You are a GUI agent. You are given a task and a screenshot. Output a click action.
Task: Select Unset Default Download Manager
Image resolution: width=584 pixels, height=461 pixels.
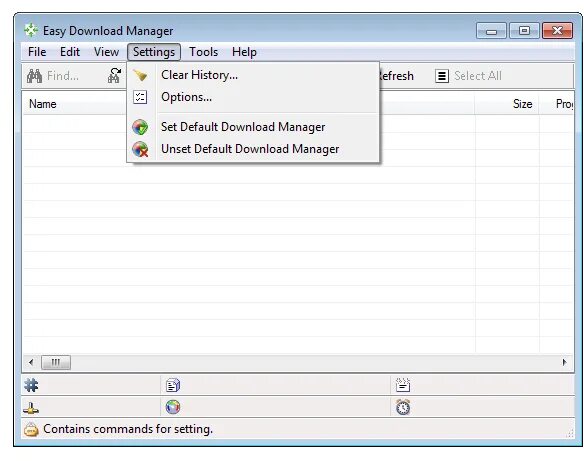coord(253,149)
